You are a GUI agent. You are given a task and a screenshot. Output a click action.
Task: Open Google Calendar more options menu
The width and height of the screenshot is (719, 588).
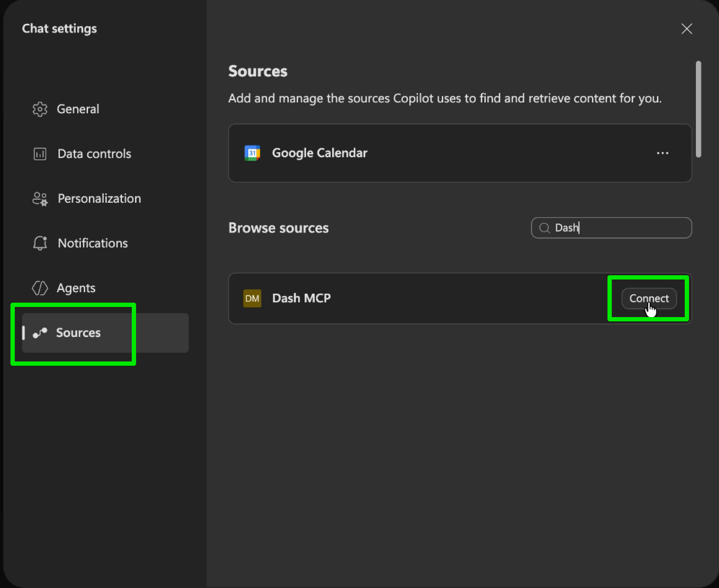pyautogui.click(x=662, y=153)
